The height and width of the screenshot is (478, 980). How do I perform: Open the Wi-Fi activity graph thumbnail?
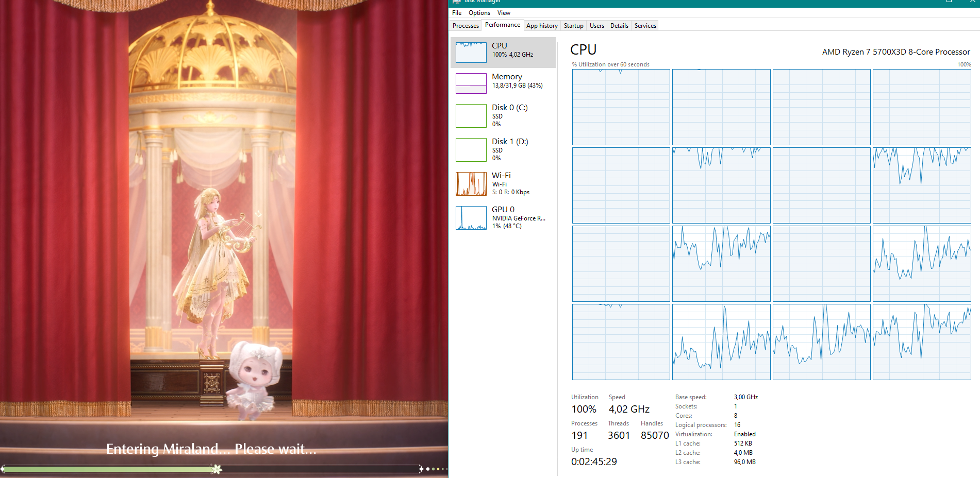click(x=471, y=184)
